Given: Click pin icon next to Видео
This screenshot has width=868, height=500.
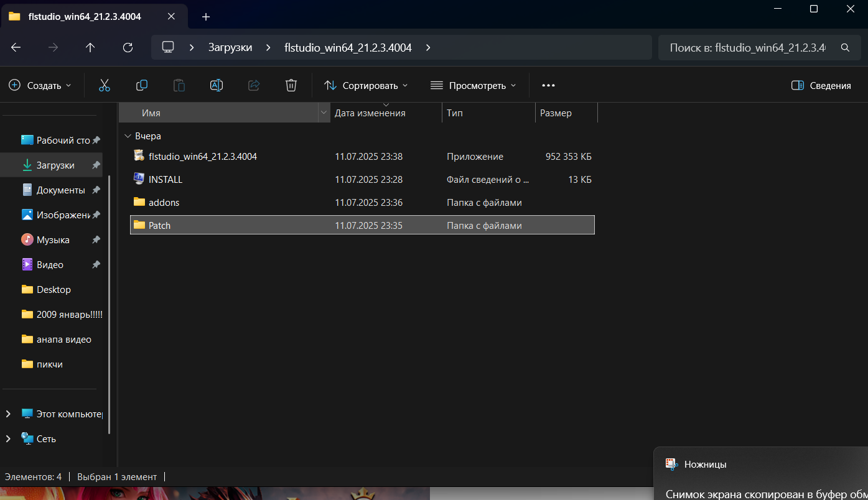Looking at the screenshot, I should [96, 265].
